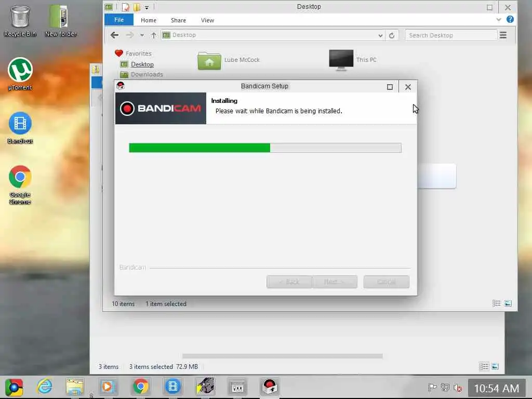
Task: Click the Next button in Bandicam Setup
Action: (335, 282)
